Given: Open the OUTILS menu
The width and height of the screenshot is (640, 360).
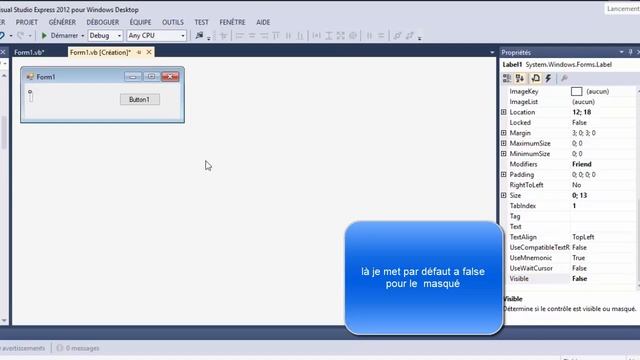Looking at the screenshot, I should coord(173,22).
